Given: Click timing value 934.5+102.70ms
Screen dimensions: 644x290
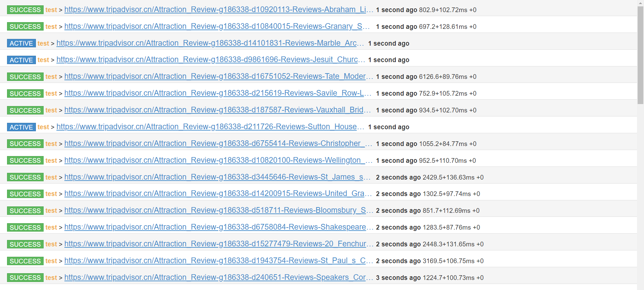Looking at the screenshot, I should point(443,110).
